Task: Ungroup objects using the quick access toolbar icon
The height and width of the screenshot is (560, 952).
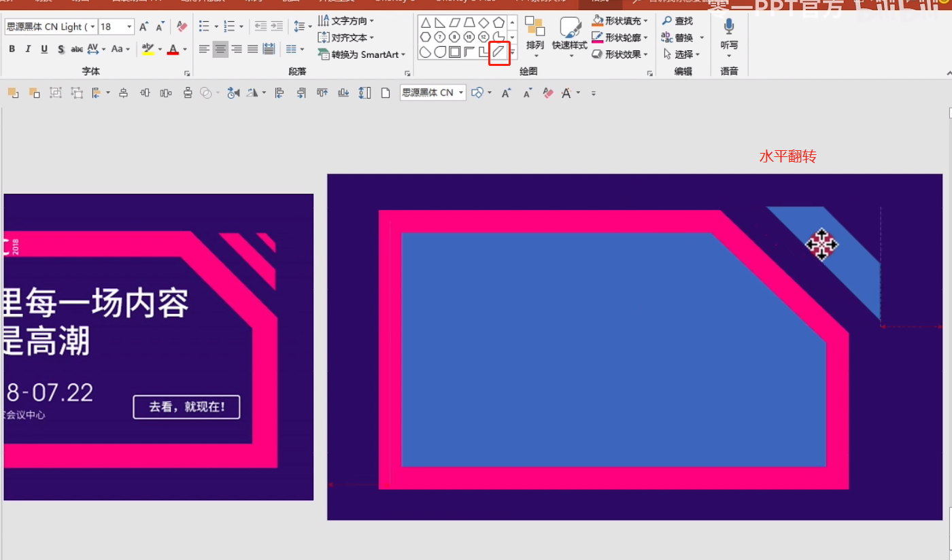Action: coord(77,92)
